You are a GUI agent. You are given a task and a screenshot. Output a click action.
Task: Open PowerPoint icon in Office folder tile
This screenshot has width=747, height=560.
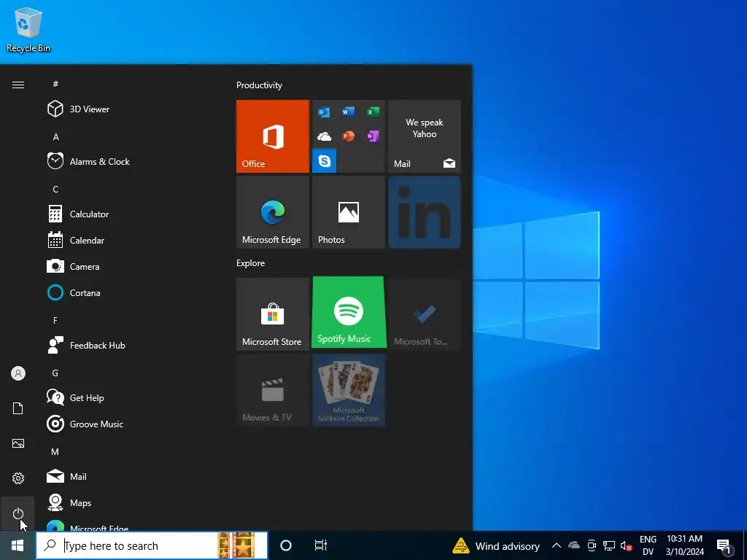(348, 136)
